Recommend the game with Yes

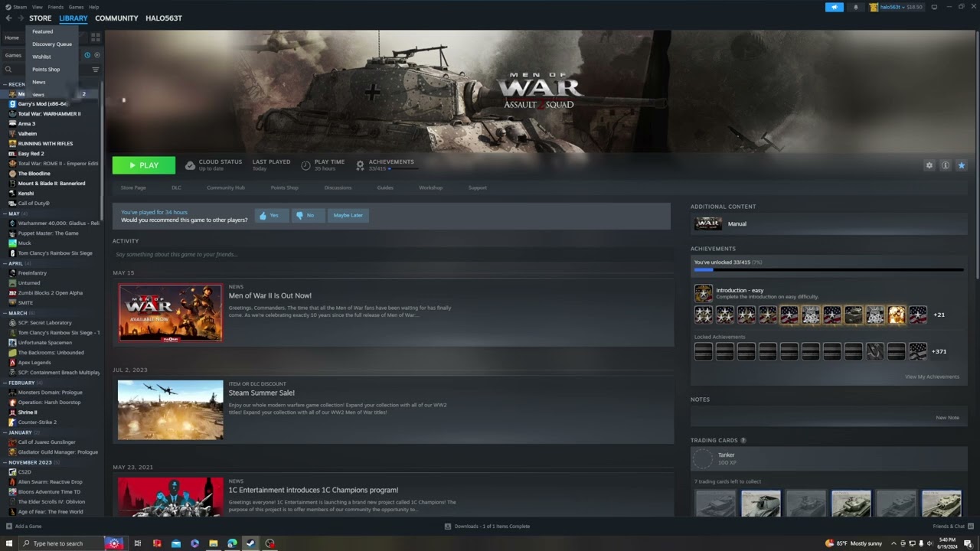pyautogui.click(x=272, y=216)
